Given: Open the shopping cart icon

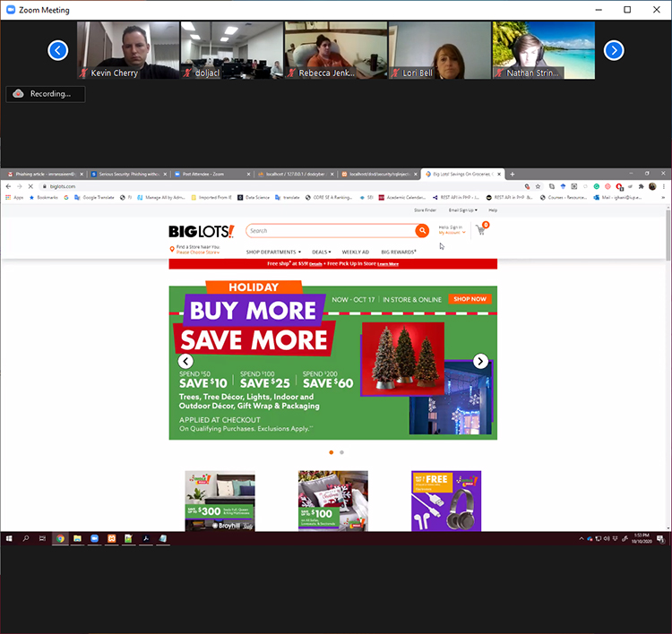Looking at the screenshot, I should point(482,229).
